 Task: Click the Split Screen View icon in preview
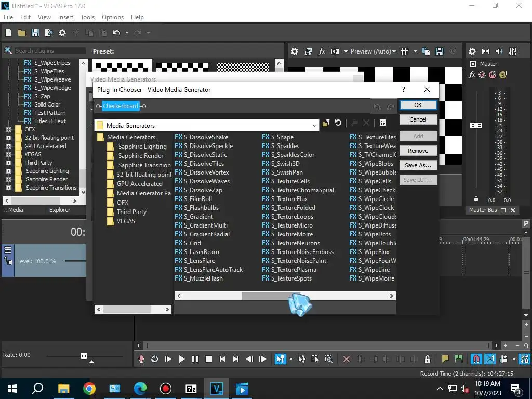click(x=335, y=51)
